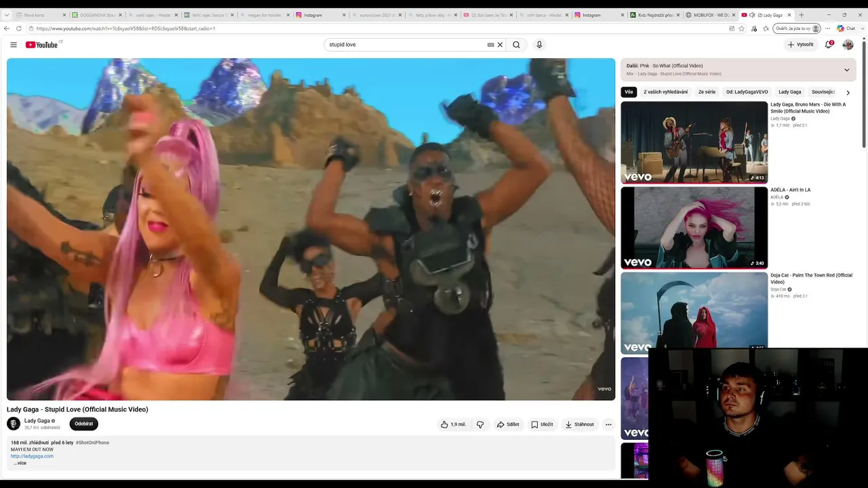The width and height of the screenshot is (868, 488).
Task: Open 'Doja Cat - Paint The Town Red' title
Action: point(811,279)
